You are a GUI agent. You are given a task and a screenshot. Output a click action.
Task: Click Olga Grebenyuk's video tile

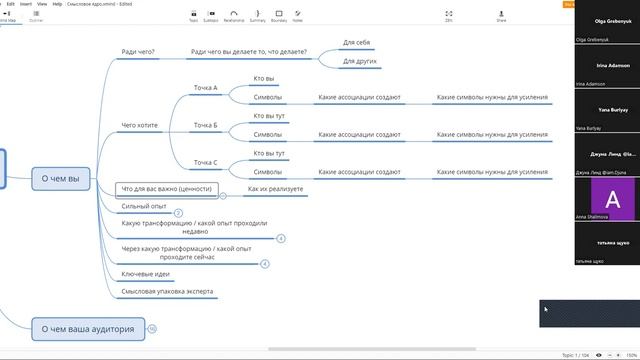point(607,22)
